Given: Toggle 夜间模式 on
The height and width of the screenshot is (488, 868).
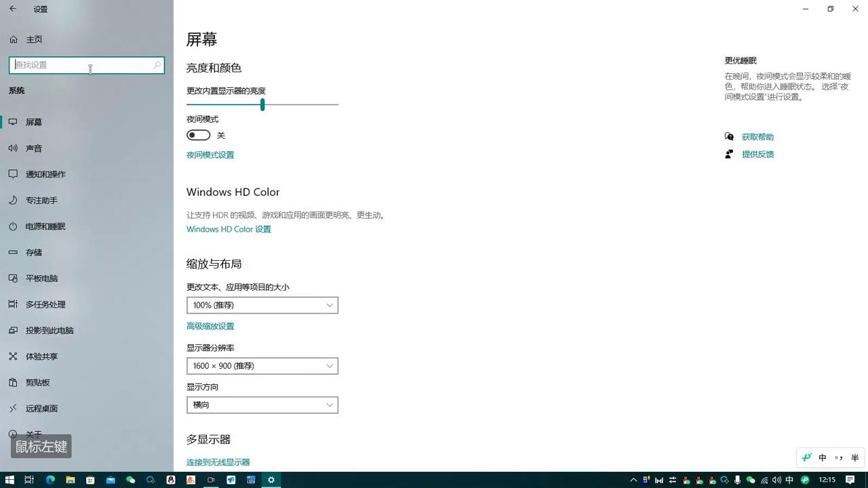Looking at the screenshot, I should point(198,135).
